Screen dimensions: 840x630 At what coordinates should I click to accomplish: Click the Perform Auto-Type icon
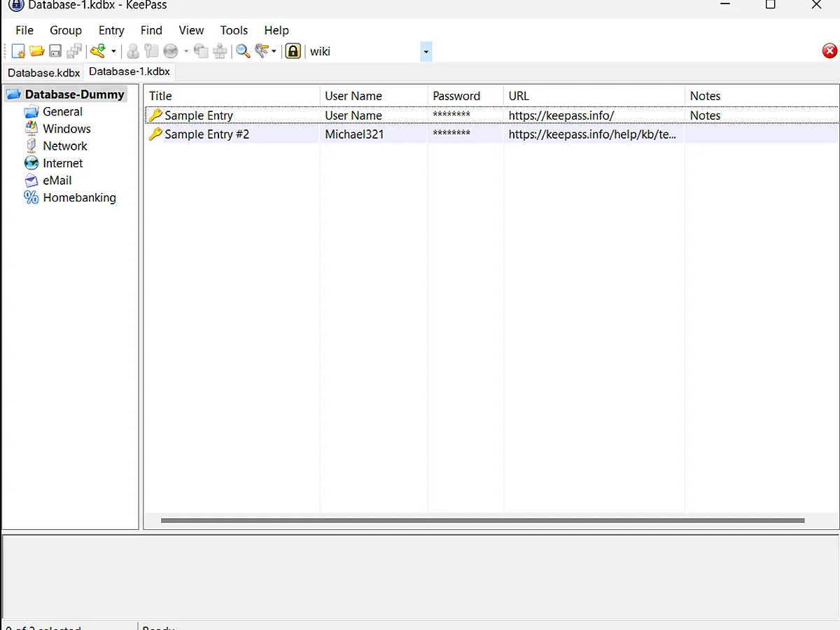[220, 51]
